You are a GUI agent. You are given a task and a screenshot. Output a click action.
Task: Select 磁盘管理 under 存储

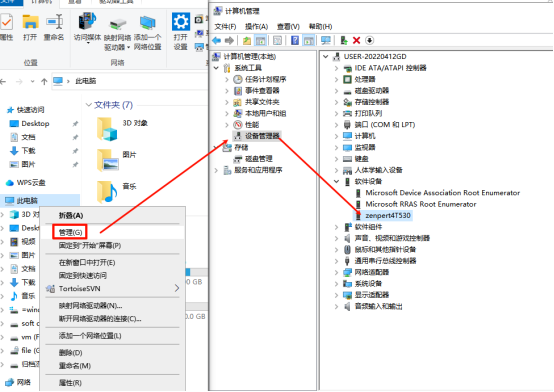tap(259, 159)
